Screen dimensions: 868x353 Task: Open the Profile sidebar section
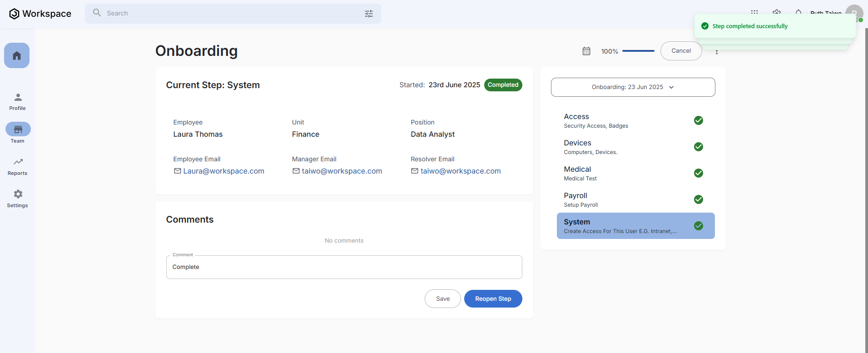18,102
